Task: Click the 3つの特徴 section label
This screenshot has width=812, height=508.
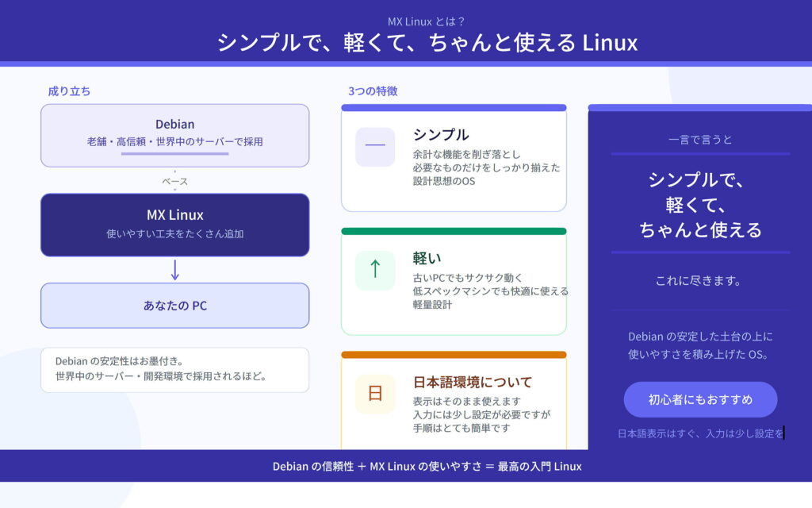Action: 373,91
